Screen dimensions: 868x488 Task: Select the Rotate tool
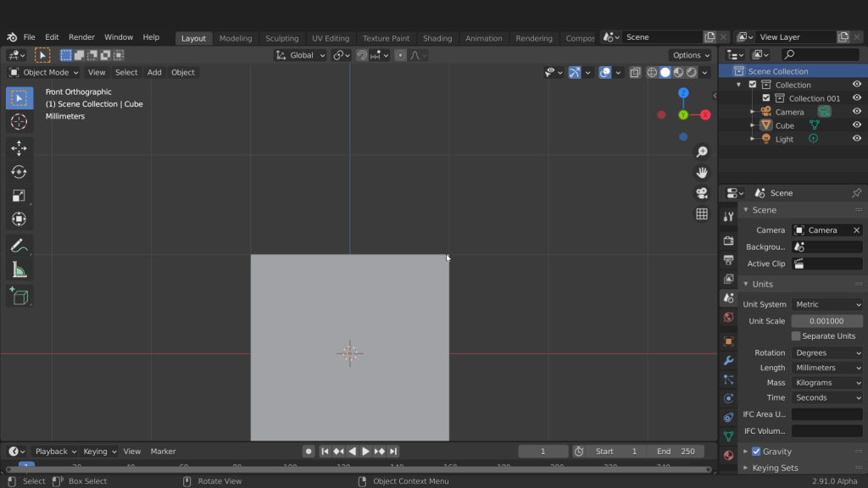click(x=19, y=172)
